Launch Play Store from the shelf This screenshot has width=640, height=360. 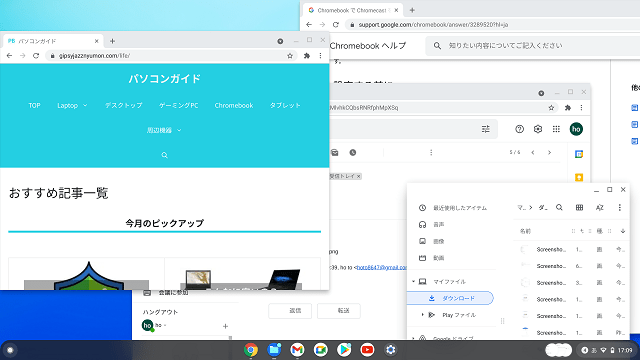point(344,350)
